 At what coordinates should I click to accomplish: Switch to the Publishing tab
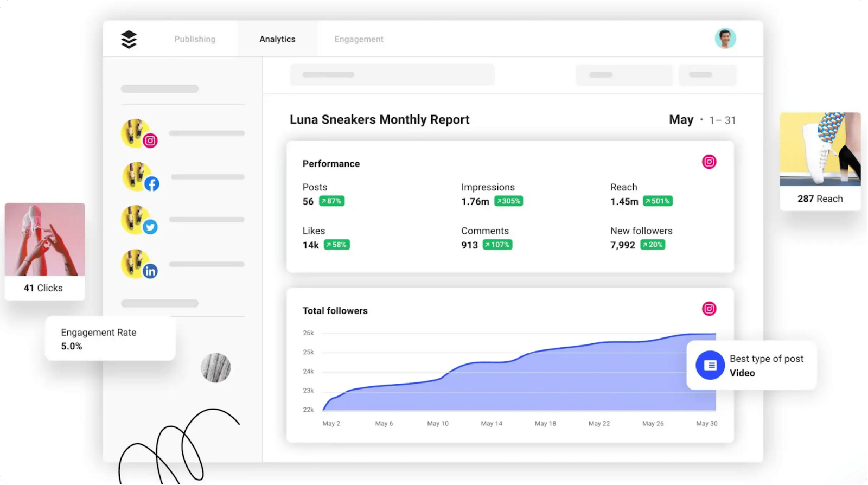[195, 39]
